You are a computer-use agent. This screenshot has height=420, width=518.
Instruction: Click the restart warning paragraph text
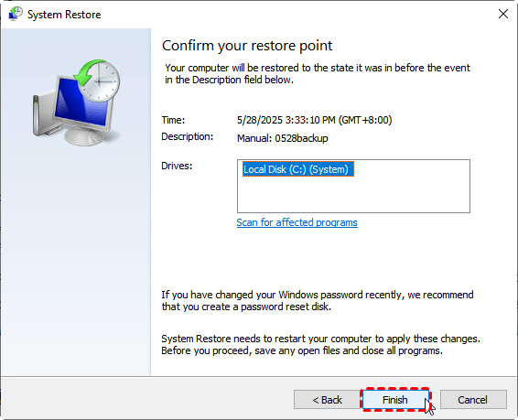[321, 344]
